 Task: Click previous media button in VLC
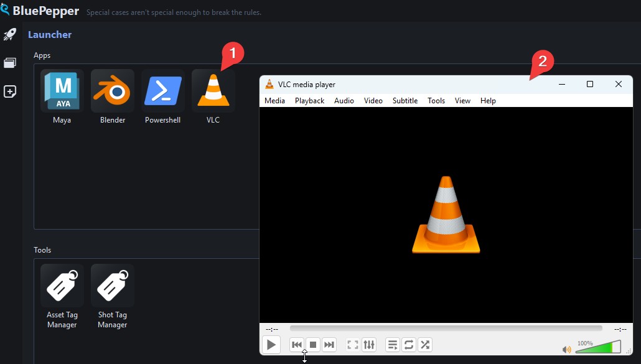click(297, 345)
